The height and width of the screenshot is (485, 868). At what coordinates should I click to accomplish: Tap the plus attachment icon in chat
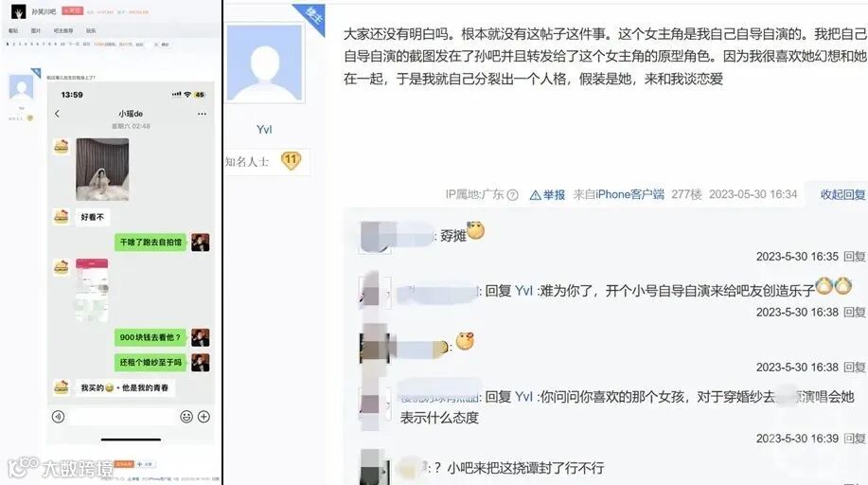click(204, 416)
